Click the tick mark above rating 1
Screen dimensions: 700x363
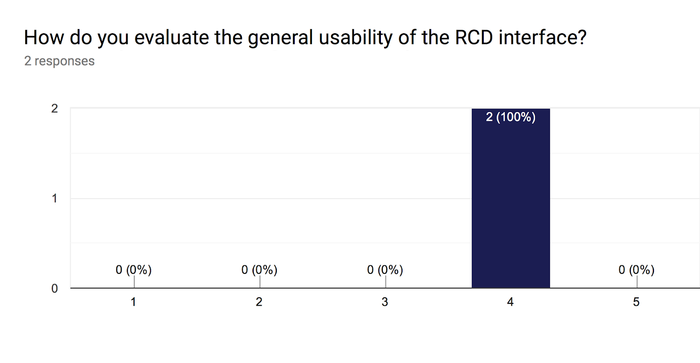134,282
